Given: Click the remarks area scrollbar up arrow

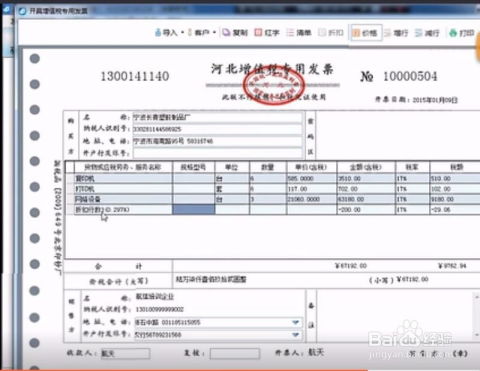Looking at the screenshot, I should click(476, 296).
